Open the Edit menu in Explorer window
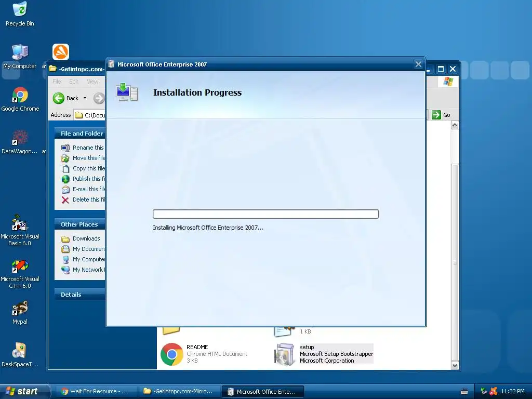532x399 pixels. [74, 82]
